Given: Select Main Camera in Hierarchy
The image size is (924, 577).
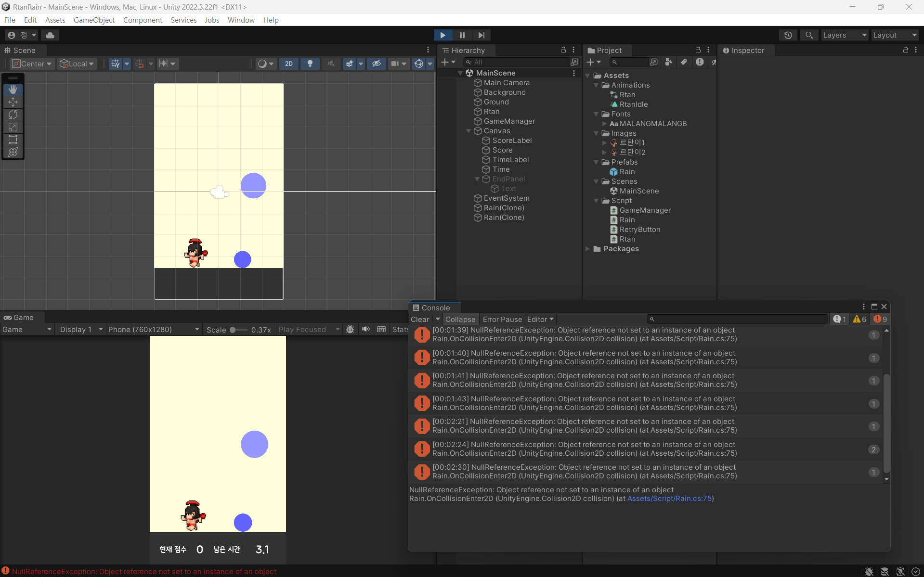Looking at the screenshot, I should click(507, 83).
